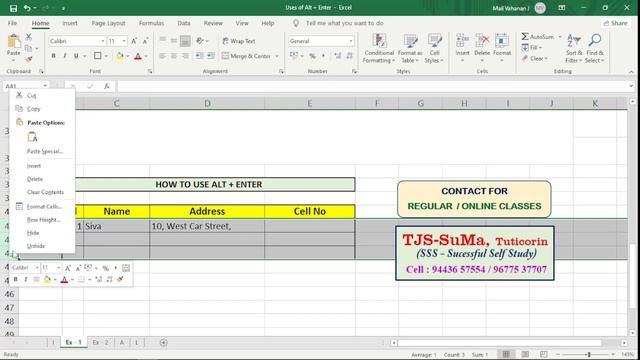Viewport: 640px width, 360px height.
Task: Toggle Wrap Text
Action: click(239, 41)
